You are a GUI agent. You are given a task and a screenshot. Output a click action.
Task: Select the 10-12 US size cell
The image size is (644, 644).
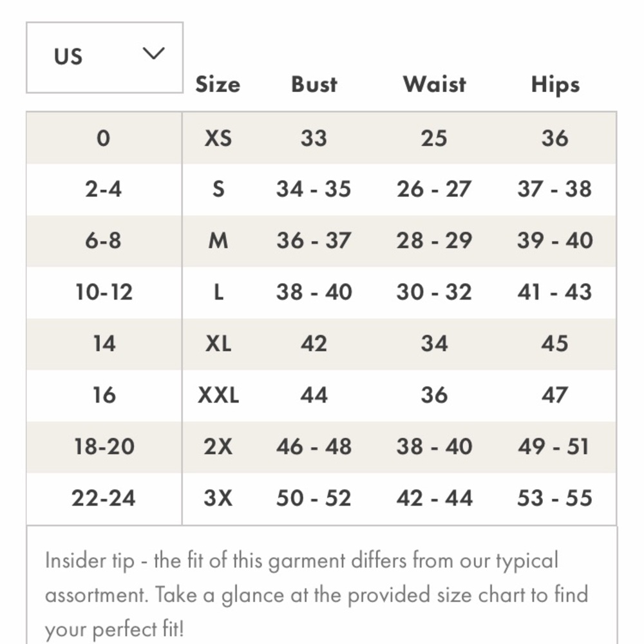tap(104, 292)
